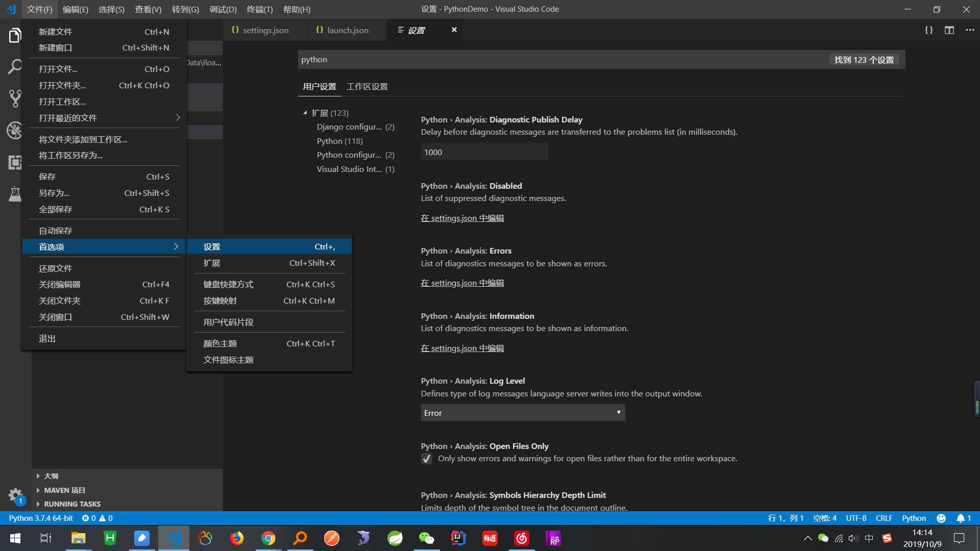Click the UTF-8 encoding status entry
Screen dimensions: 980x551
coord(856,518)
